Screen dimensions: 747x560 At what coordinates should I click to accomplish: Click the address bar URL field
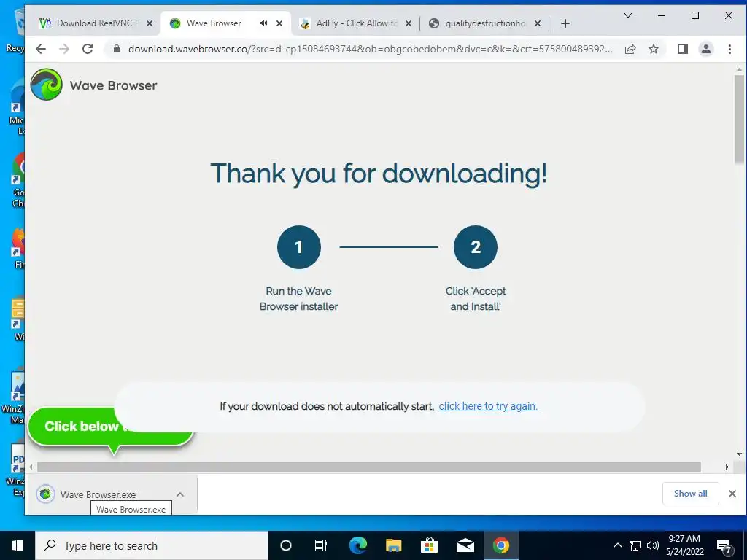pos(370,49)
